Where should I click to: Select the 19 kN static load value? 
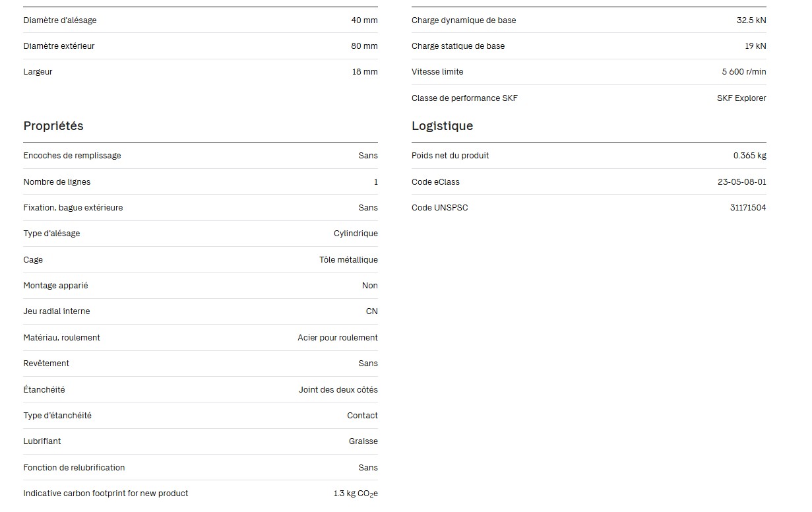click(x=755, y=46)
